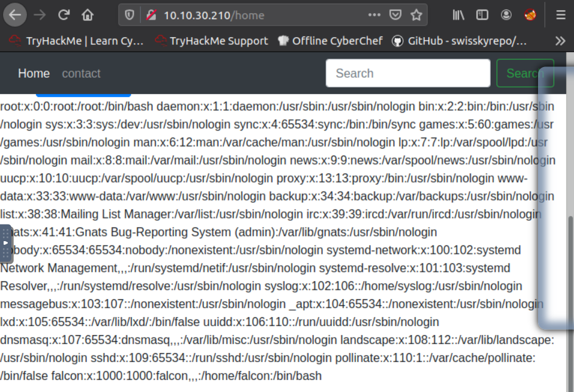Open page actions three-dot menu

(x=374, y=15)
